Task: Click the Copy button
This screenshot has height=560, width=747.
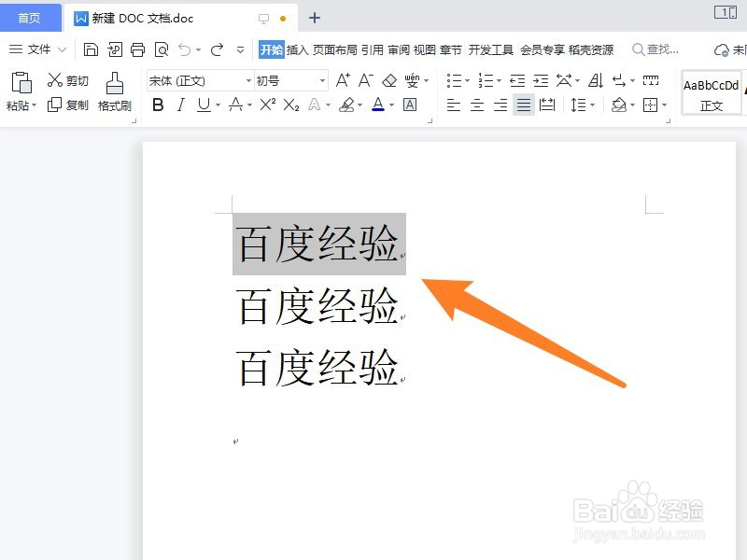Action: point(67,105)
